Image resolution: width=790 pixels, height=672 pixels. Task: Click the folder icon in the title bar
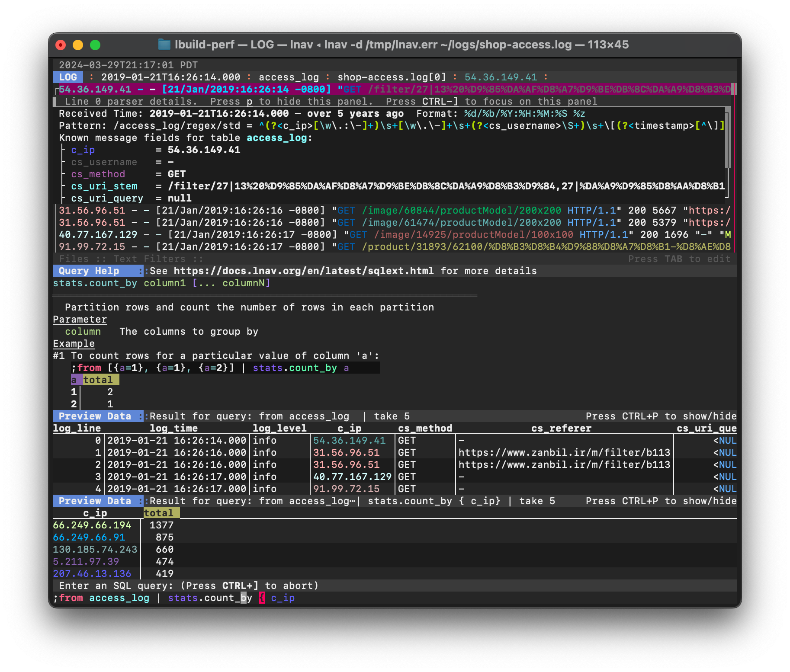[164, 45]
